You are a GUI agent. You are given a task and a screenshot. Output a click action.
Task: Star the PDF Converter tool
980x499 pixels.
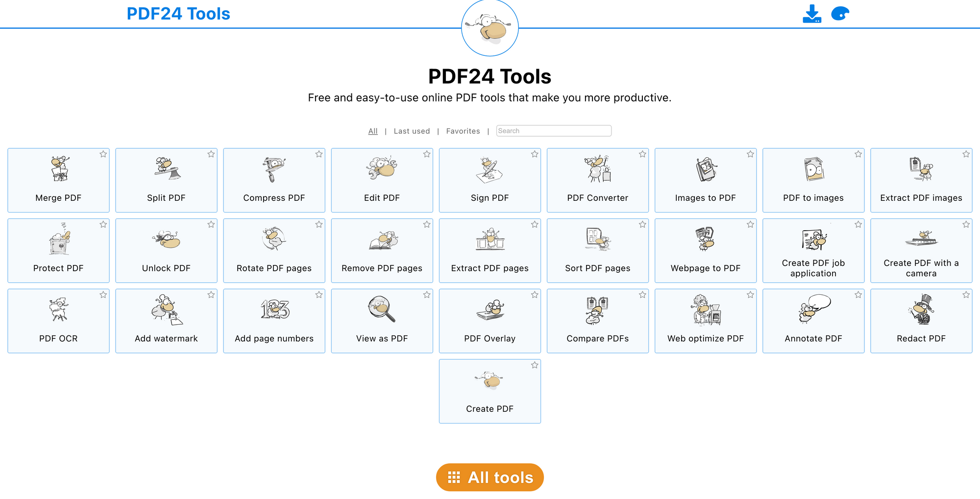coord(642,154)
